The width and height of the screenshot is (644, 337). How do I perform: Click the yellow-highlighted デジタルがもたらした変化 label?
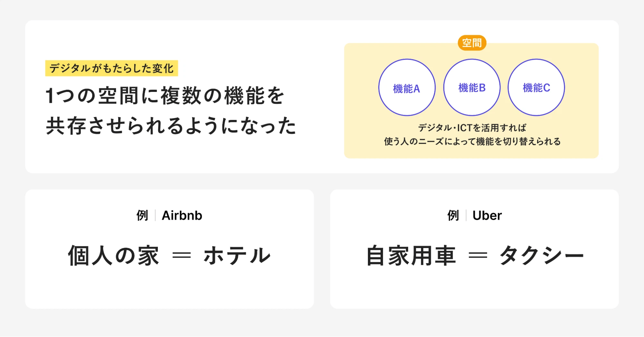coord(111,68)
